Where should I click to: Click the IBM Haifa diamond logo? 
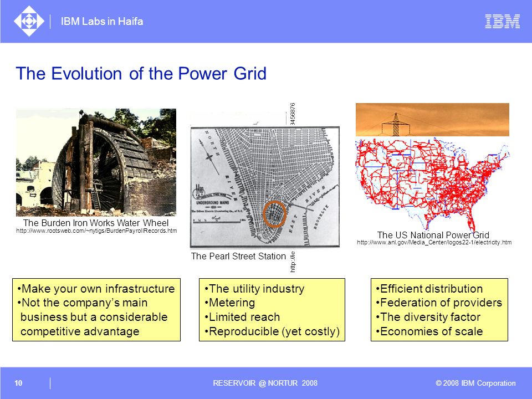point(29,21)
